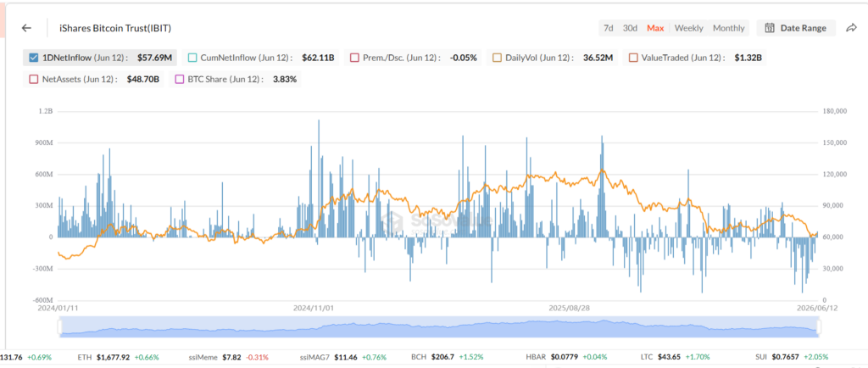Tick the ValueTraded checkbox
Image resolution: width=868 pixels, height=368 pixels.
click(632, 57)
